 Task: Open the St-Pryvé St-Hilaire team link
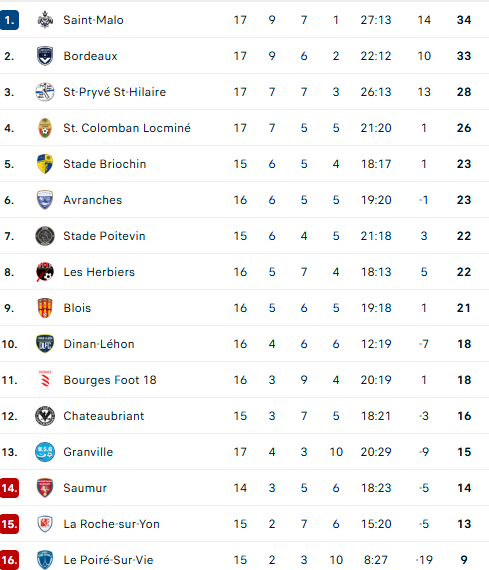[115, 92]
